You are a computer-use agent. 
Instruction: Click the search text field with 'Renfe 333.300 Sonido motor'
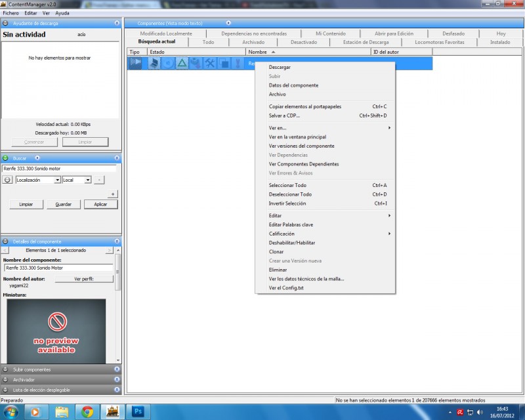point(60,169)
